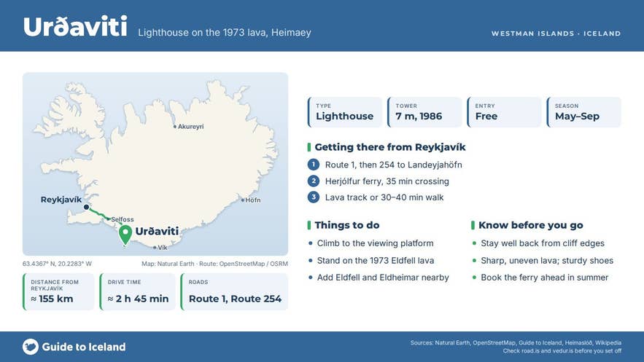Image resolution: width=644 pixels, height=362 pixels.
Task: Click 'Herjólfur ferry, 35 min crossing'
Action: click(x=387, y=181)
